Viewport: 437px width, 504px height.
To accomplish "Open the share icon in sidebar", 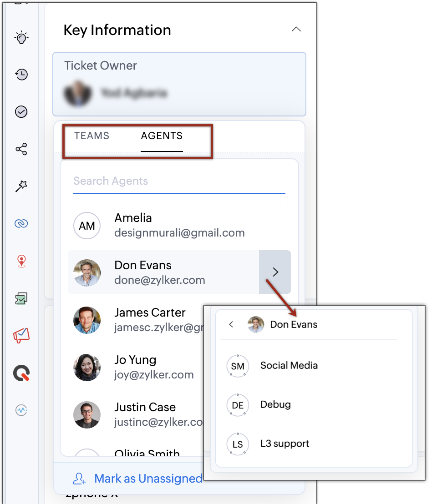I will point(21,149).
